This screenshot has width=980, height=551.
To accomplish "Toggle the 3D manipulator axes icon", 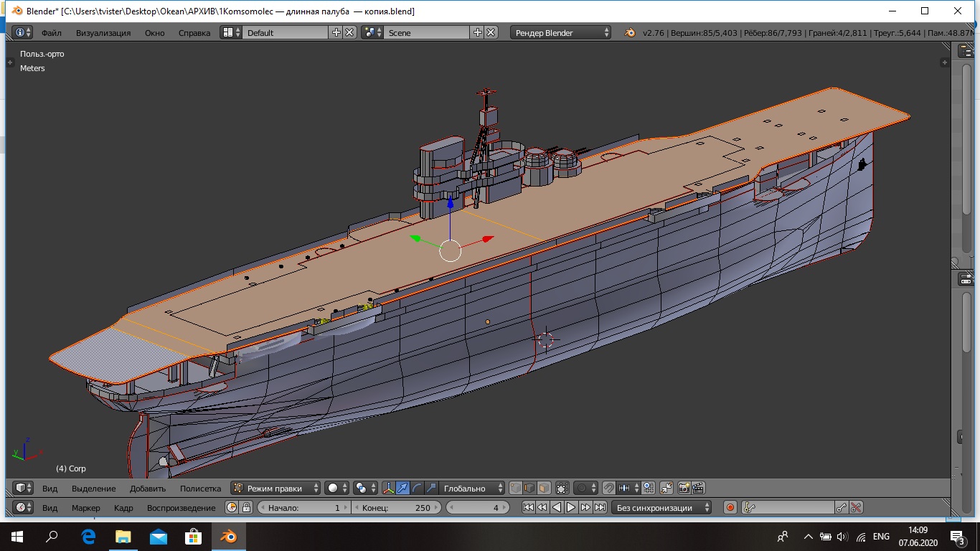I will (x=389, y=488).
